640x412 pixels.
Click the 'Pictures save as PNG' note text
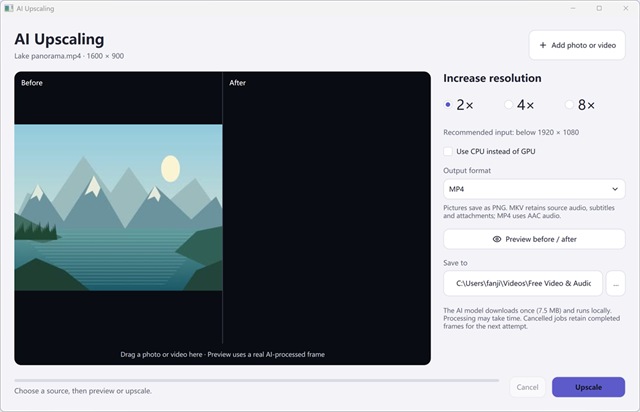pyautogui.click(x=529, y=212)
